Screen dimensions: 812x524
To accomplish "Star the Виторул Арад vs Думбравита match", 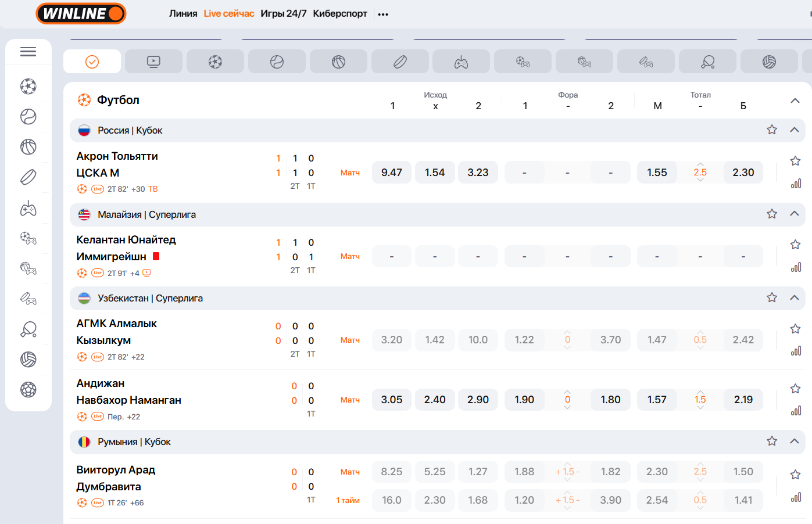I will point(796,475).
